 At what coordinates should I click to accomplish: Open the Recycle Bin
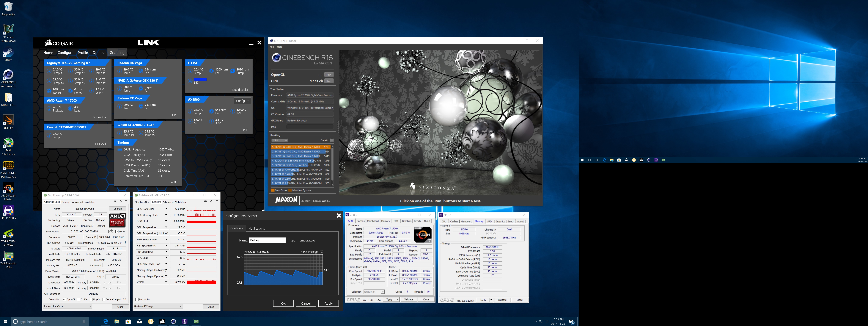pyautogui.click(x=8, y=9)
